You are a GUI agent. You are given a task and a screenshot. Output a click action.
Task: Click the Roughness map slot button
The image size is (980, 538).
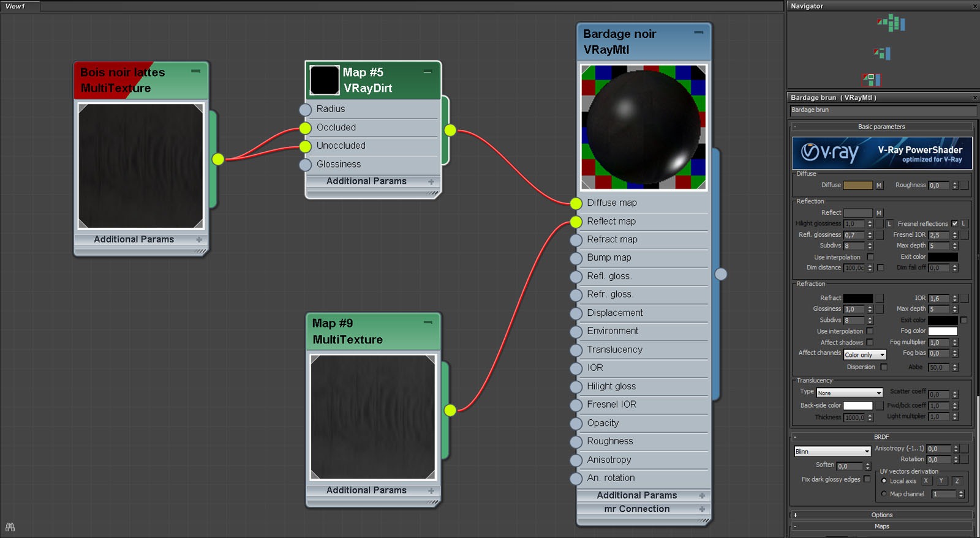pos(964,185)
